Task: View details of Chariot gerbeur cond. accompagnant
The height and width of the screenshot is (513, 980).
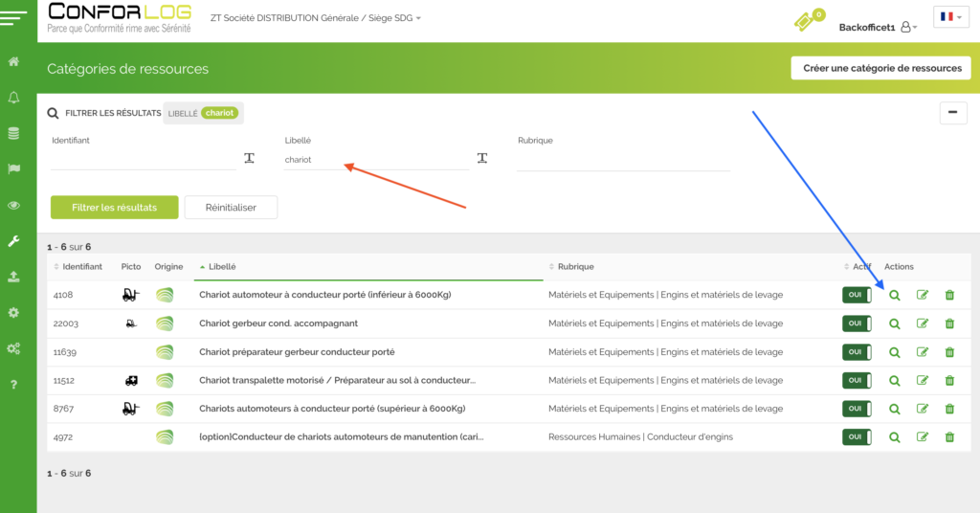Action: point(894,323)
